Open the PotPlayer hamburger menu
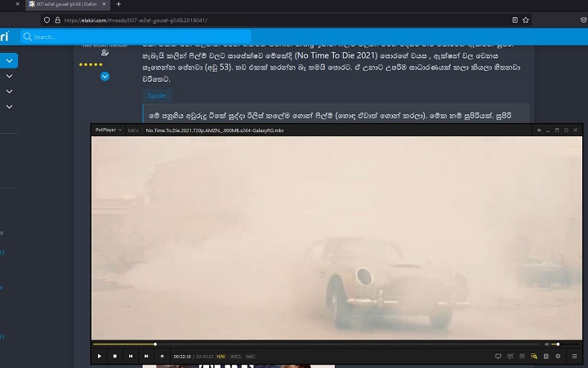Image resolution: width=588 pixels, height=368 pixels. [x=574, y=357]
